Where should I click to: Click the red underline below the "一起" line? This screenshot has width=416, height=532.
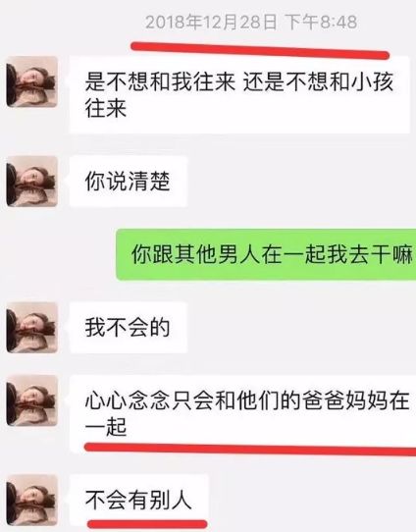[250, 450]
